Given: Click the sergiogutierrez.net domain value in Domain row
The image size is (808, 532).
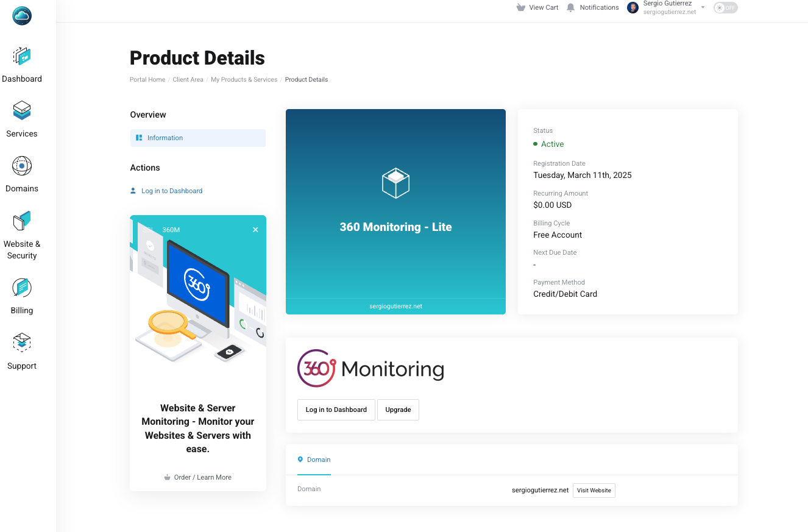Looking at the screenshot, I should click(540, 490).
